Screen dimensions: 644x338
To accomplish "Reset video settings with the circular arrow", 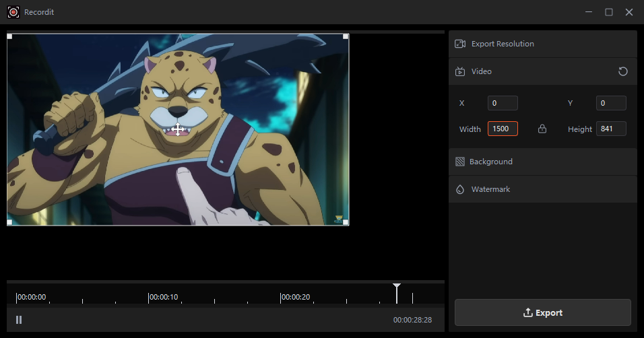I will 623,71.
